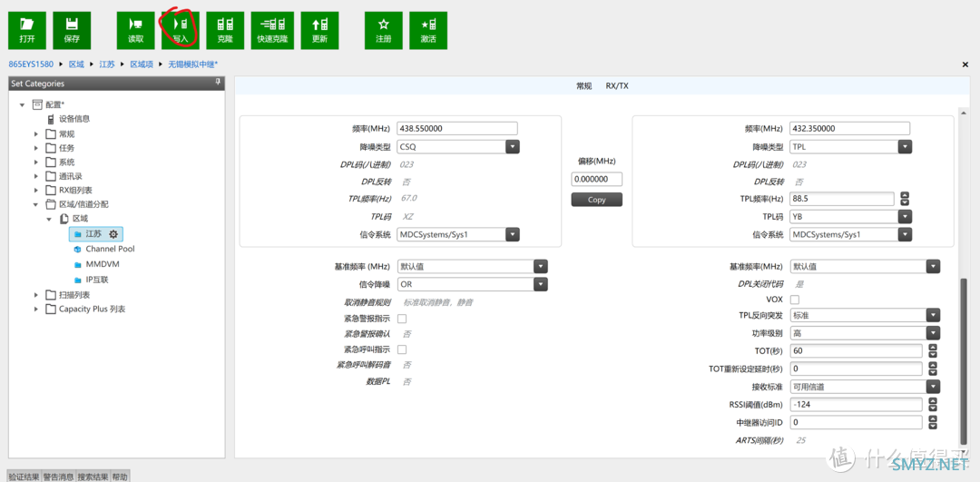Pin the Set Categories panel

[218, 83]
